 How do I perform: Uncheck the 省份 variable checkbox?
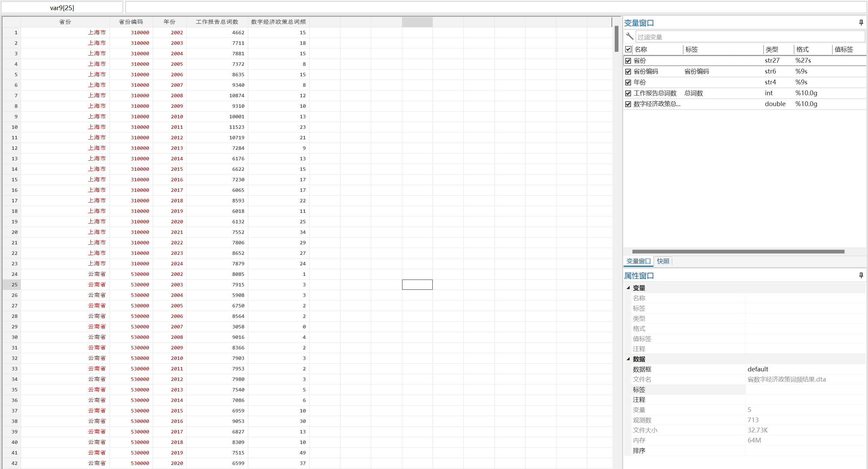(628, 61)
